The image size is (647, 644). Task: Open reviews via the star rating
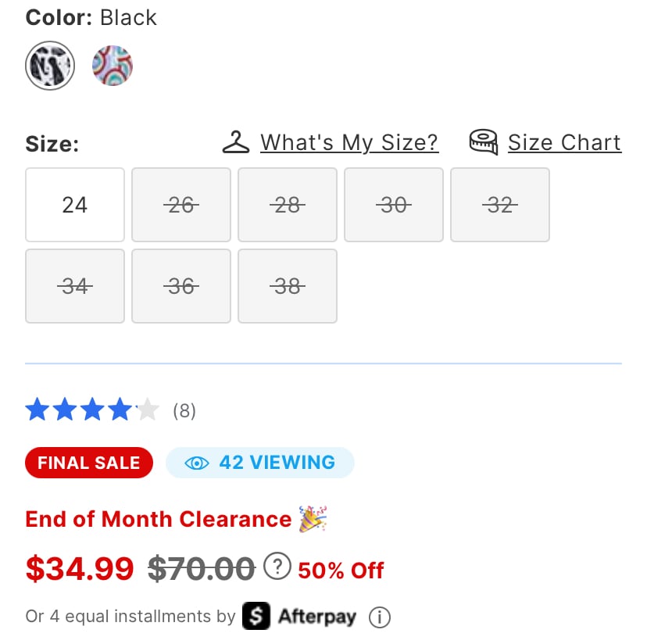point(92,410)
